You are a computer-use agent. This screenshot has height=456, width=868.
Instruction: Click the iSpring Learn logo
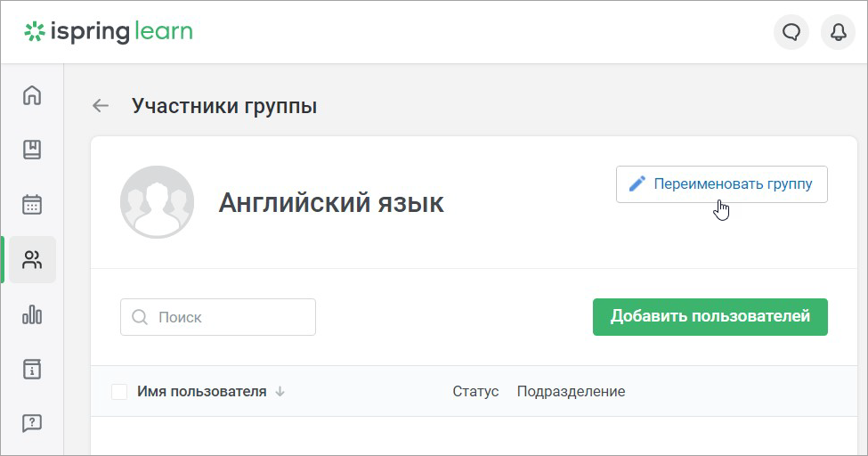click(x=109, y=32)
